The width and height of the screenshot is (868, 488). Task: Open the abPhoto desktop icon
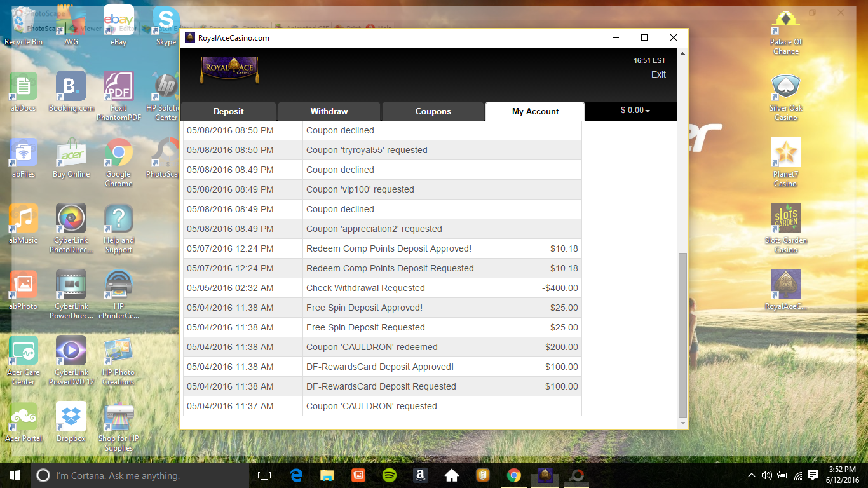[x=24, y=290]
